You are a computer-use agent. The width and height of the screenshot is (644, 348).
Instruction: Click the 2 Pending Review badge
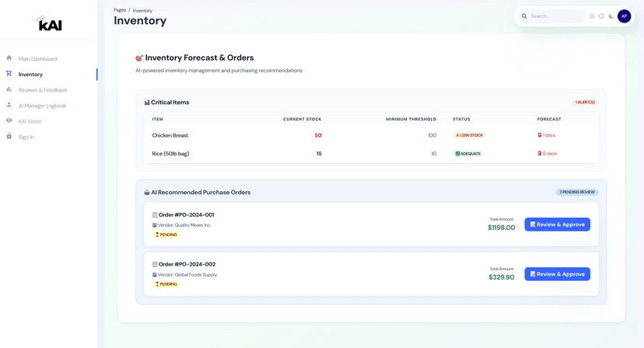[x=577, y=192]
